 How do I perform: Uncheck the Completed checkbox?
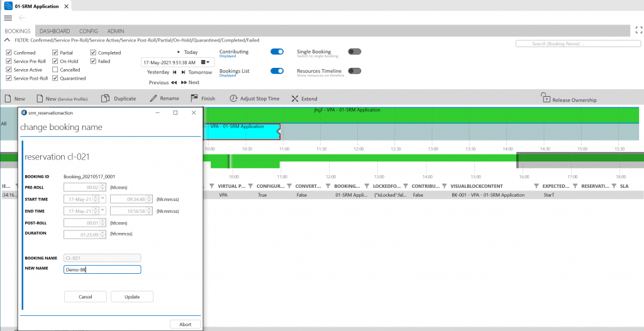[93, 53]
